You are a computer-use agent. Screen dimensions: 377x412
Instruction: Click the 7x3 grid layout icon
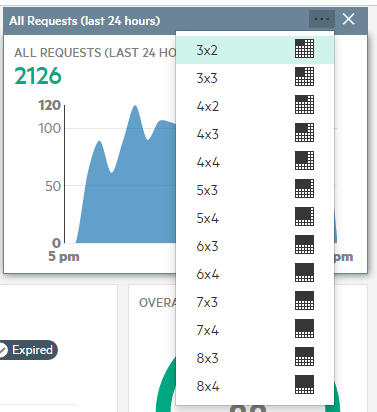pyautogui.click(x=304, y=301)
